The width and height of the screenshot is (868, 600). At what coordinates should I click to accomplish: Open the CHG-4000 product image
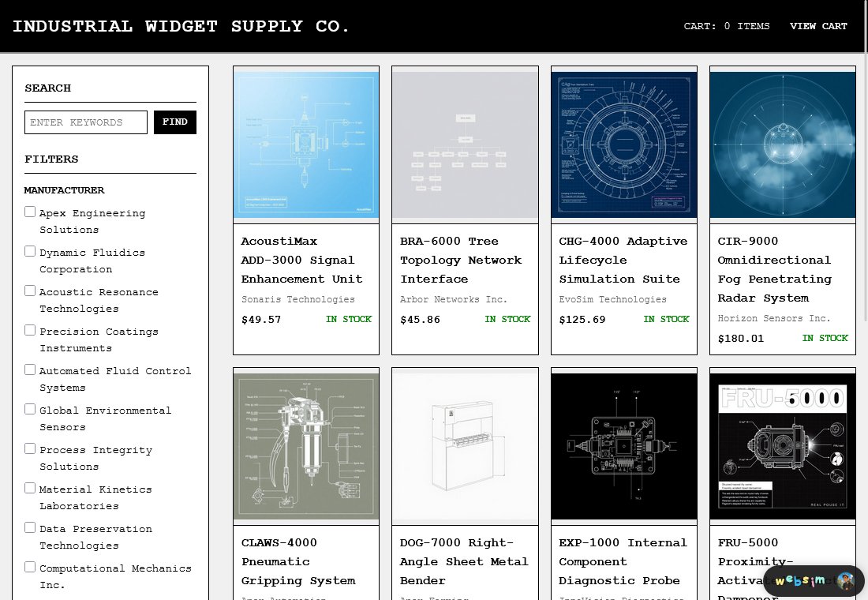click(623, 144)
